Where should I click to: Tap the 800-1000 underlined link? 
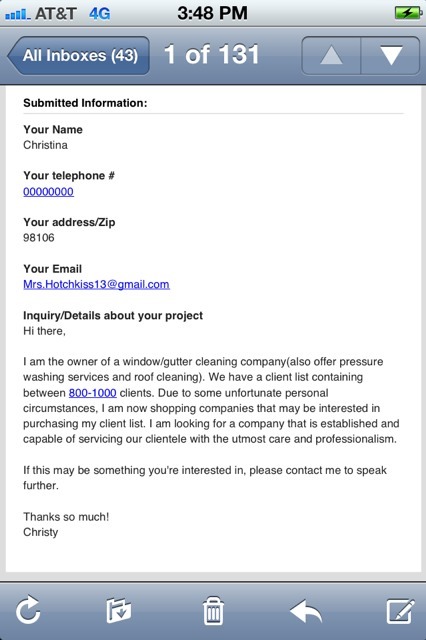coord(93,393)
